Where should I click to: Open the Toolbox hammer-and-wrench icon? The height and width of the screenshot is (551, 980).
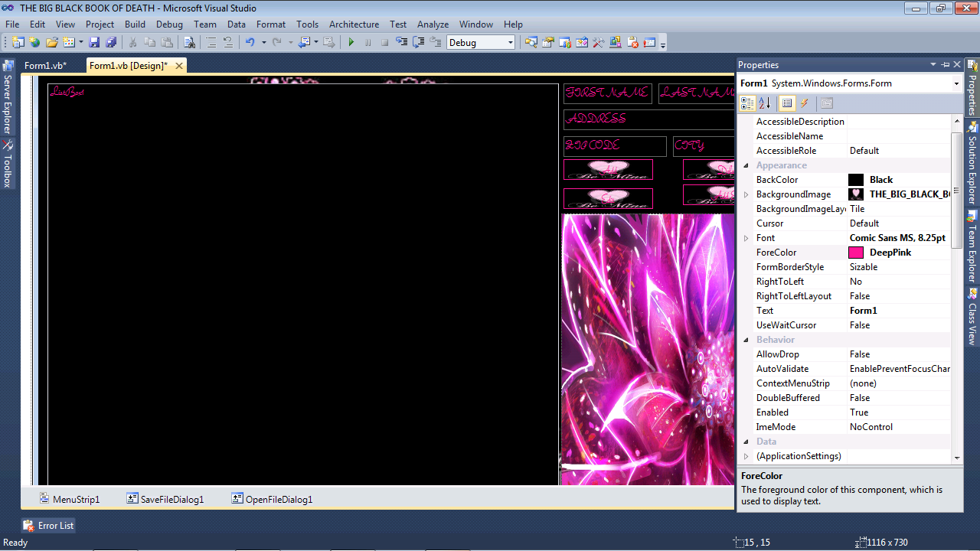tap(599, 43)
